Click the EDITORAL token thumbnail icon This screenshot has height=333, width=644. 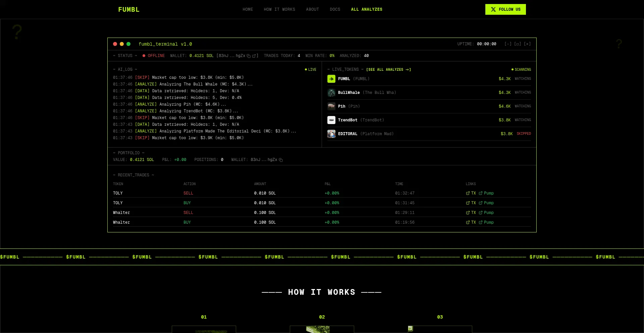pos(331,133)
